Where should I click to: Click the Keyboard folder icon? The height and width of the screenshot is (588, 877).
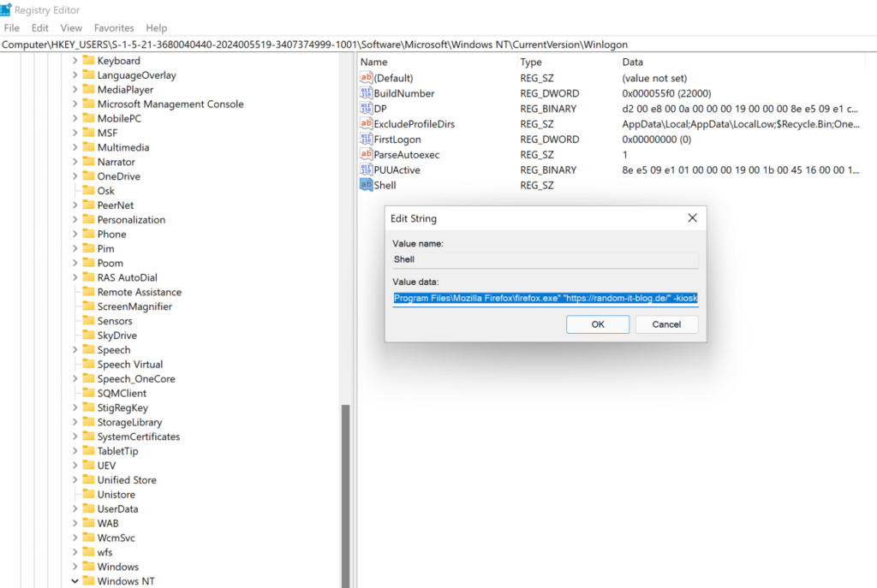click(88, 61)
